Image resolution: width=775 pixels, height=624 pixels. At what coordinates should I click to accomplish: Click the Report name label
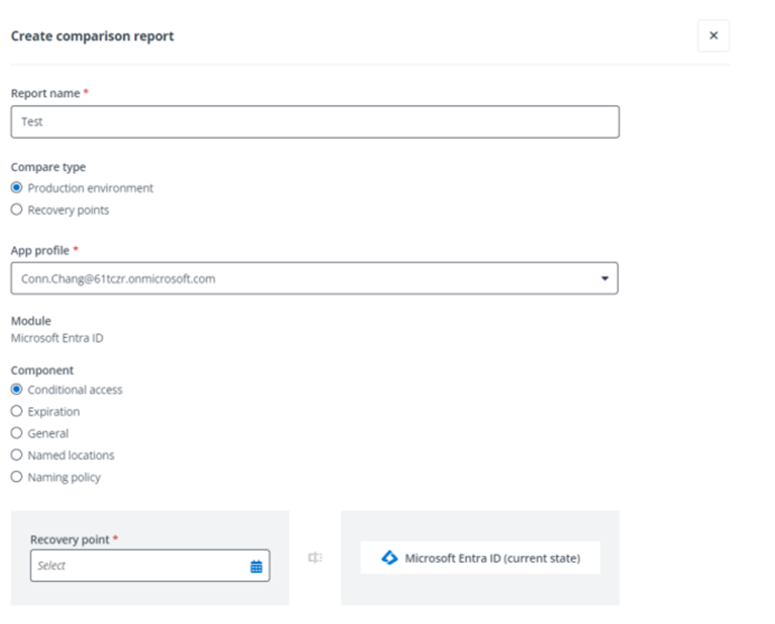(x=42, y=93)
